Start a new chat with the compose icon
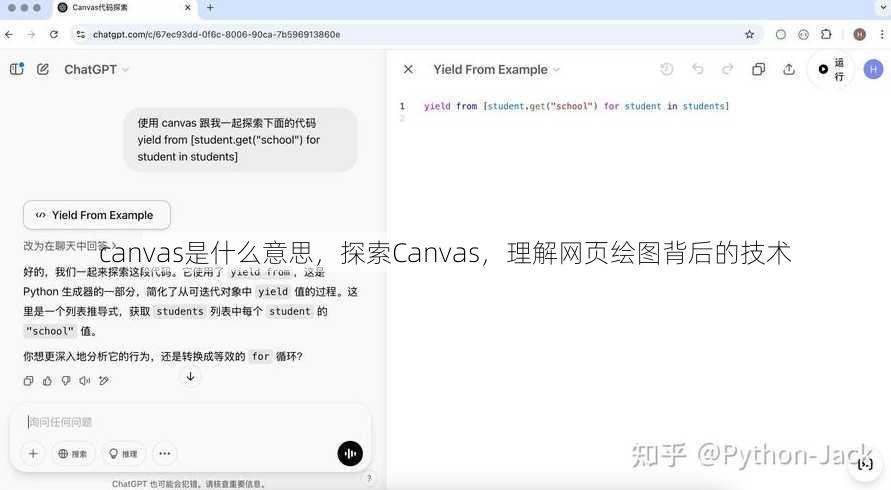 43,69
